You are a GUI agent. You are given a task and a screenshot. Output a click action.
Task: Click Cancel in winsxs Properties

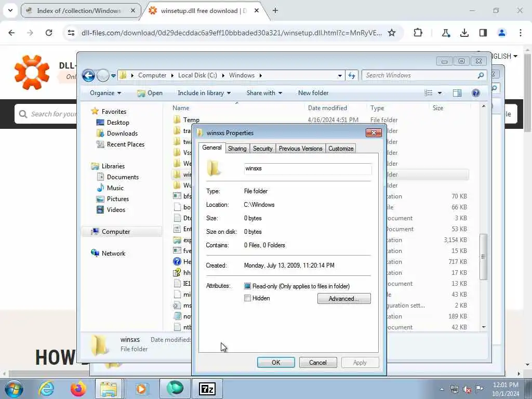[x=318, y=362]
